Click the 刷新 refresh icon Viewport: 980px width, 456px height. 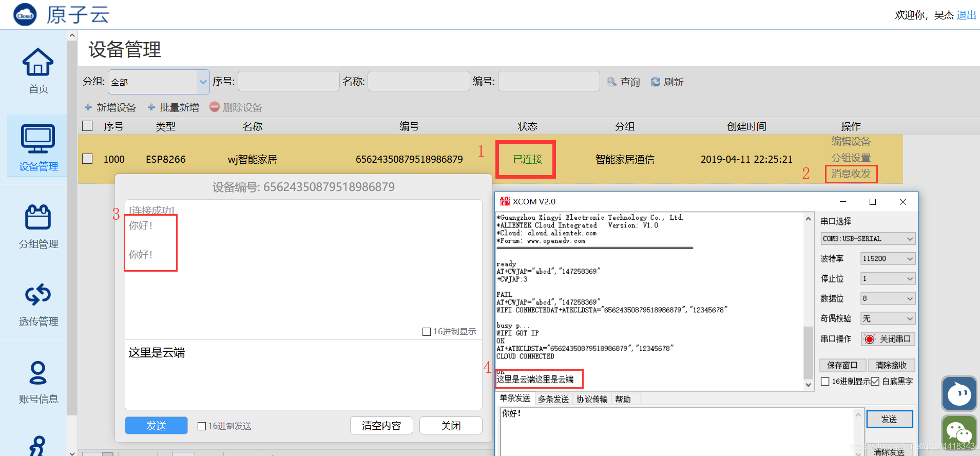pos(656,82)
